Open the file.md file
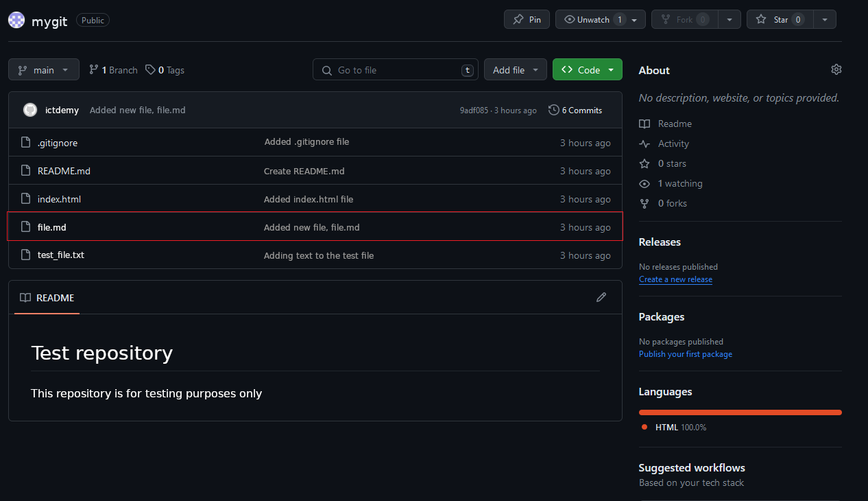868x501 pixels. [52, 227]
